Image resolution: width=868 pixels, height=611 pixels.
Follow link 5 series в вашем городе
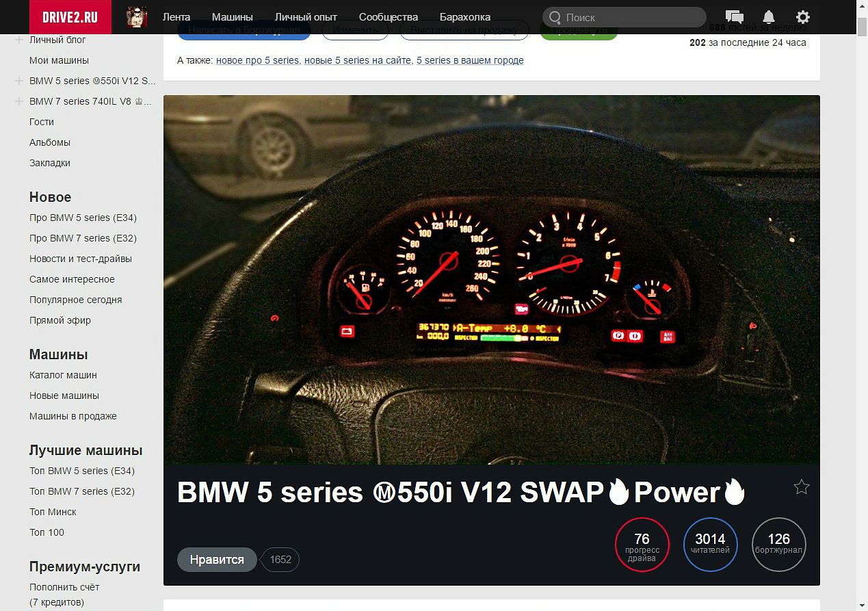click(470, 60)
